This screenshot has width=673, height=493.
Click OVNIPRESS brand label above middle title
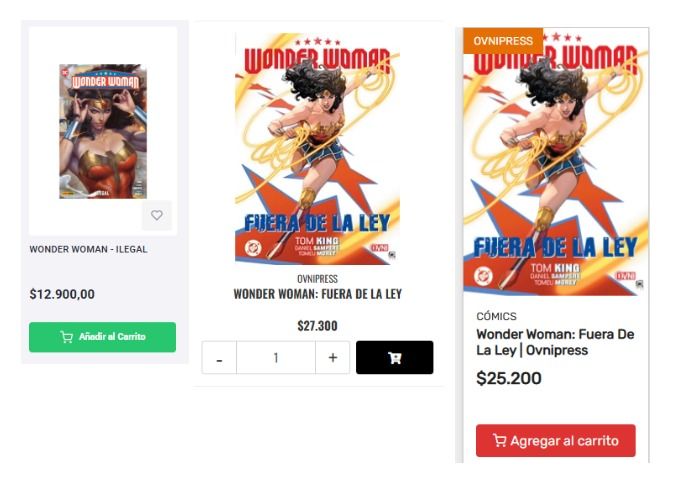pos(318,279)
